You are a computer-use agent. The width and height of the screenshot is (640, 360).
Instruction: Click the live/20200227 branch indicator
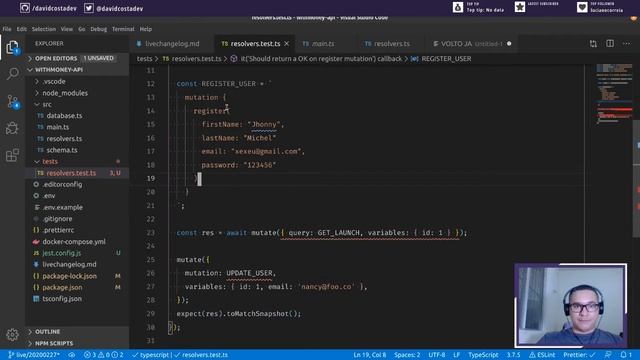[34, 355]
